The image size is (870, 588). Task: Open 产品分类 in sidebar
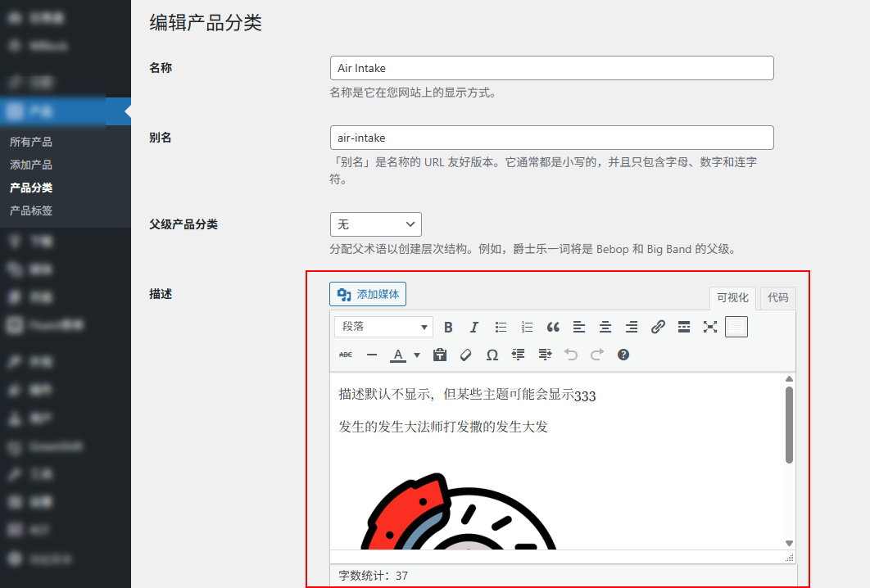click(x=31, y=188)
